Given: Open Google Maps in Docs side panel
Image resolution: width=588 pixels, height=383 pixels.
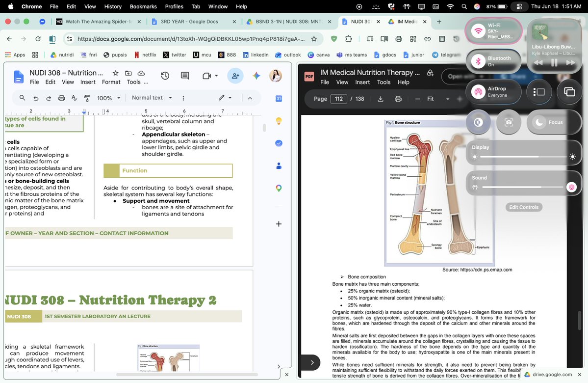Looking at the screenshot, I should [x=279, y=188].
